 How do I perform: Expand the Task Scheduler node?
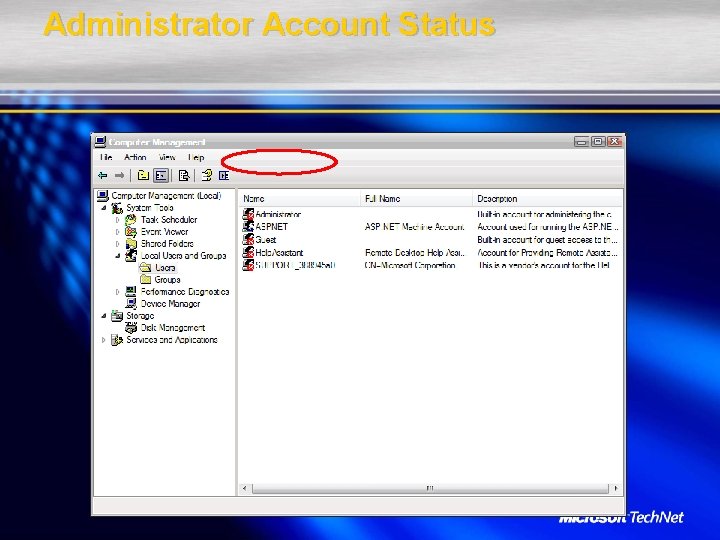pyautogui.click(x=118, y=220)
